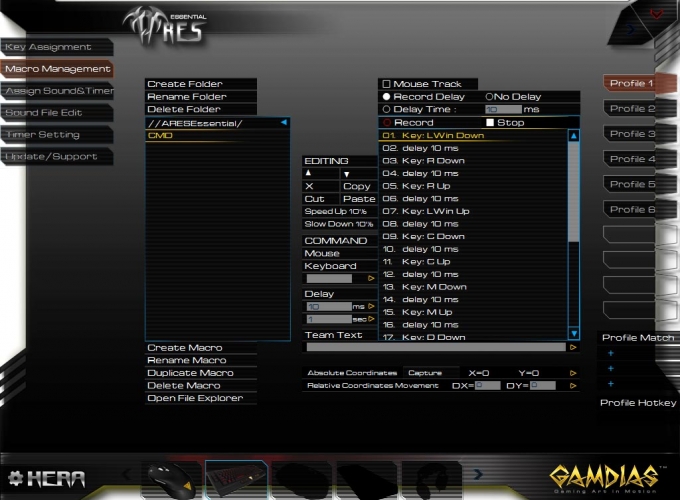Screen dimensions: 680x500
Task: Click Create Macro button
Action: coord(201,347)
